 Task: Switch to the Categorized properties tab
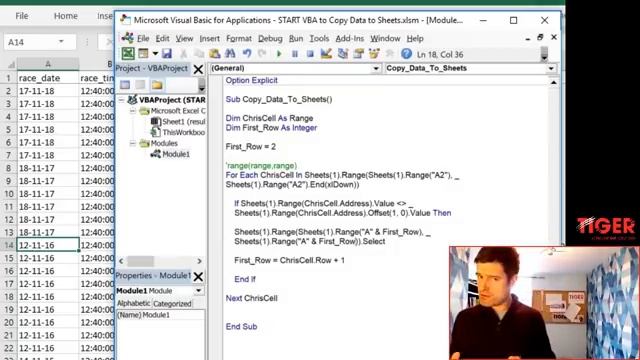pos(172,304)
